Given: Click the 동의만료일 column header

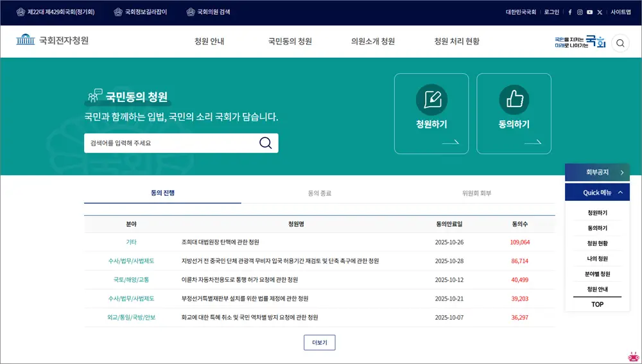Looking at the screenshot, I should click(x=449, y=224).
